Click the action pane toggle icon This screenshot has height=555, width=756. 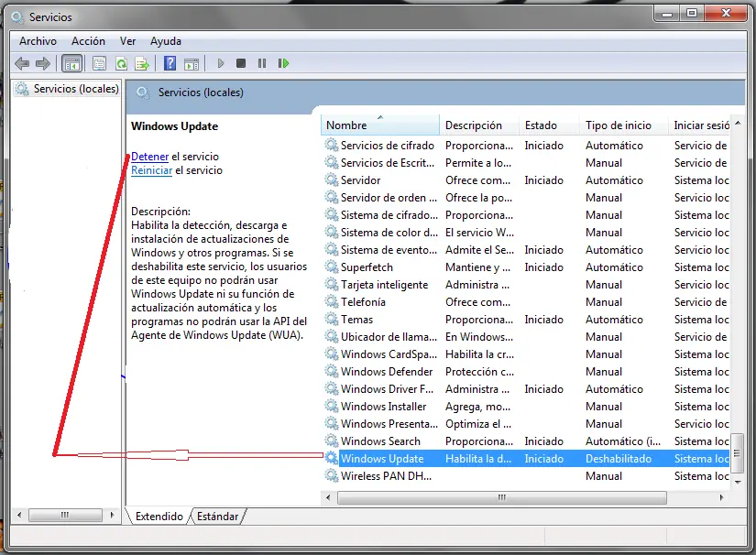(x=192, y=63)
